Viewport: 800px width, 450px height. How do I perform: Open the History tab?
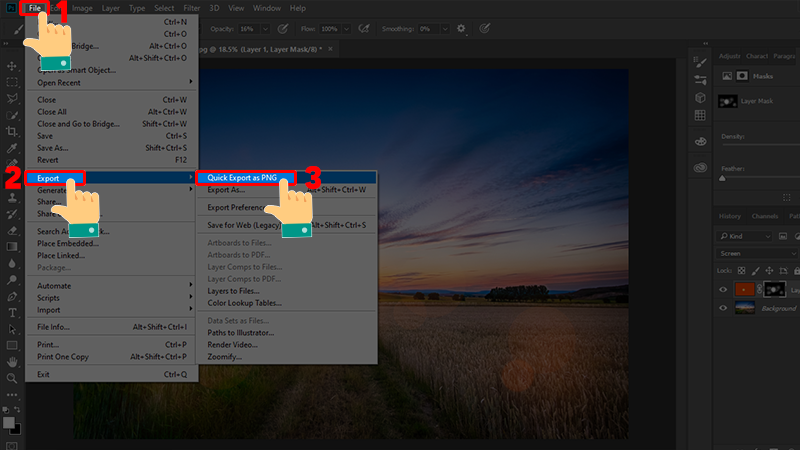(730, 216)
